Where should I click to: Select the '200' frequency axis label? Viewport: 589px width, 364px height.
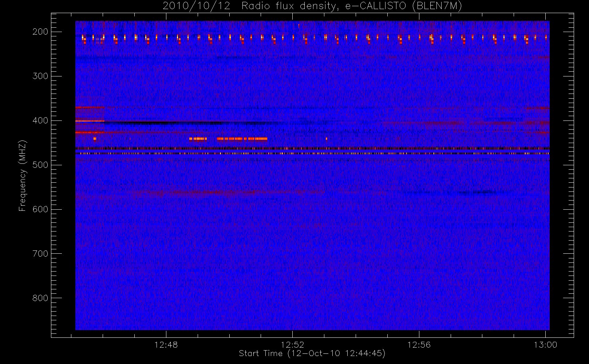[x=40, y=32]
